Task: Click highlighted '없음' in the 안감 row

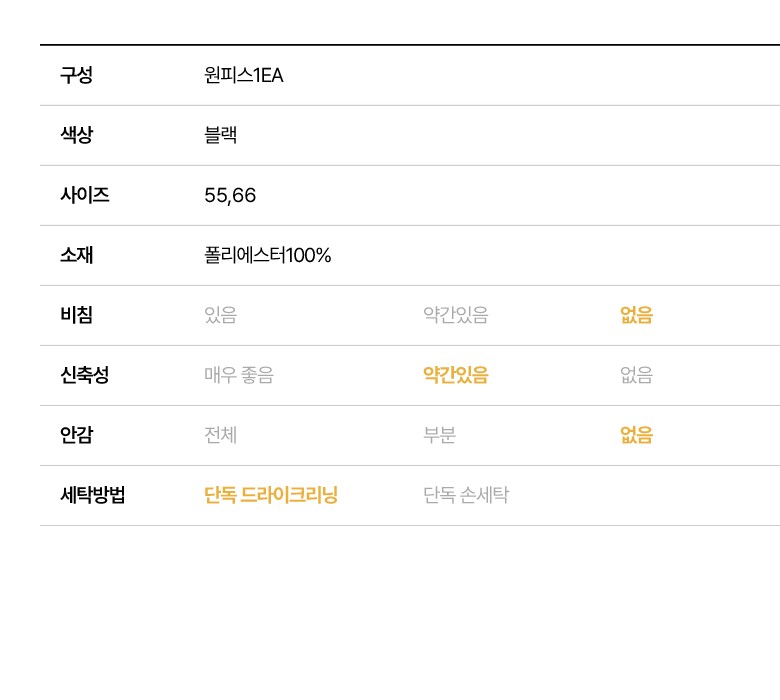Action: click(x=636, y=435)
